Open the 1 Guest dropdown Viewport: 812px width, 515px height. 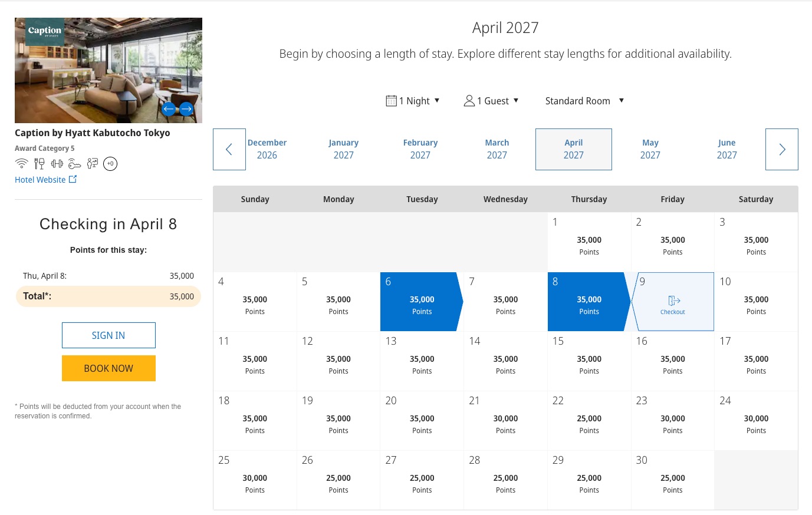click(491, 101)
